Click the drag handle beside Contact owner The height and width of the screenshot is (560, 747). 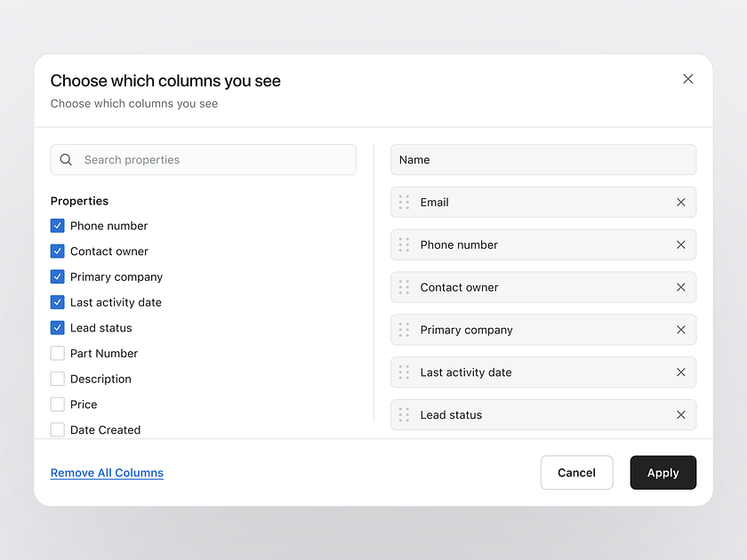[x=406, y=287]
